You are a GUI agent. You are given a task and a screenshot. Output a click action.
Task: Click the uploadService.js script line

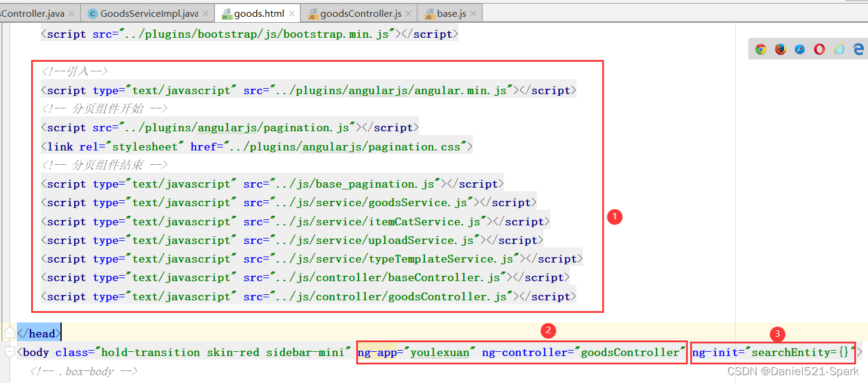292,240
